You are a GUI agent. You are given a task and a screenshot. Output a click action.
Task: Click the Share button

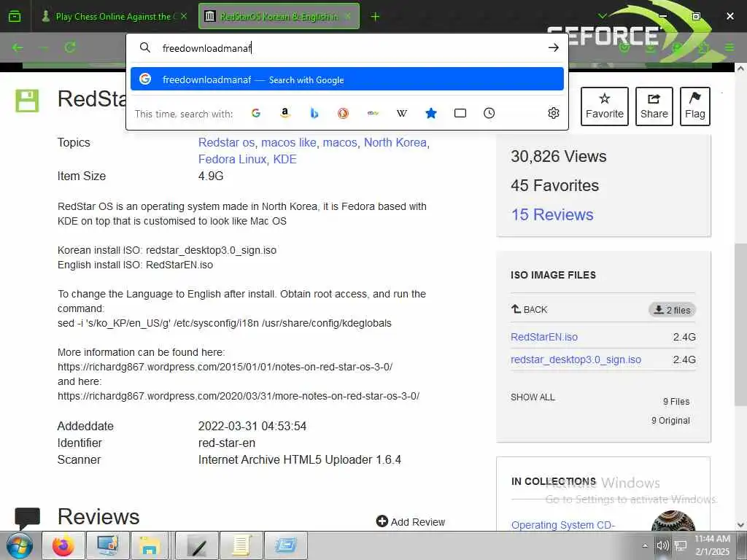(x=654, y=106)
